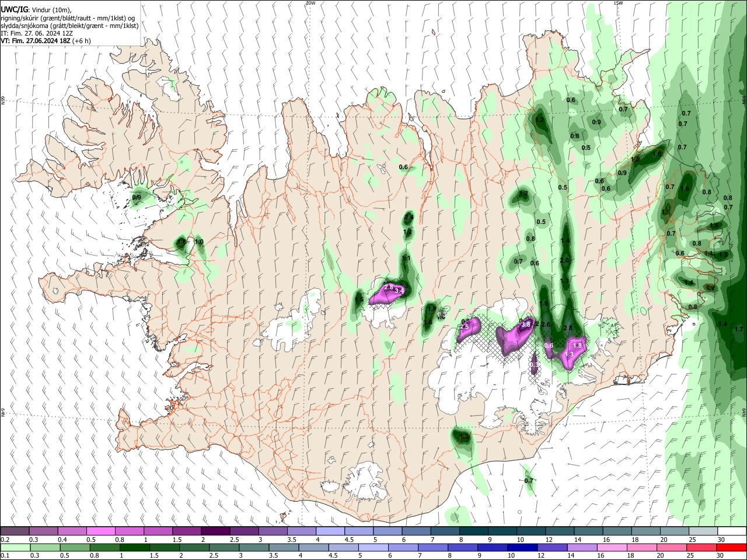This screenshot has height=560, width=747.
Task: Click the pale green 0.1–0.3 rain legend swatch
Action: [15, 547]
